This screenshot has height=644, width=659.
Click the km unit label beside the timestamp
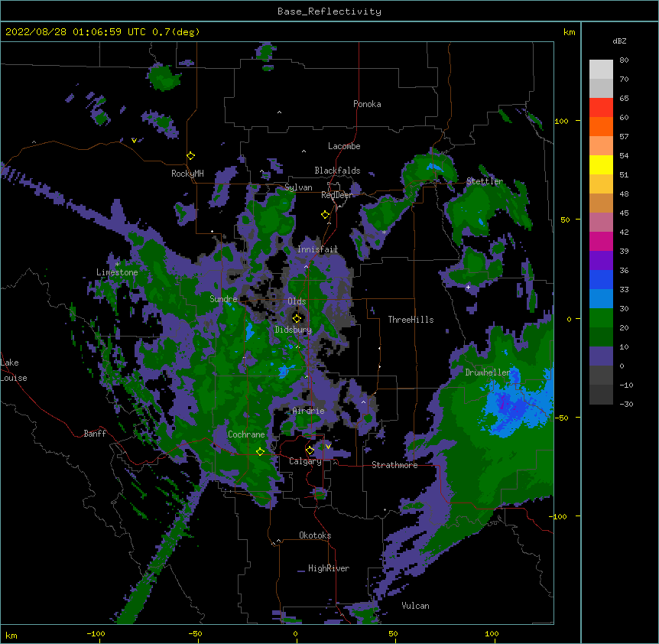point(569,32)
